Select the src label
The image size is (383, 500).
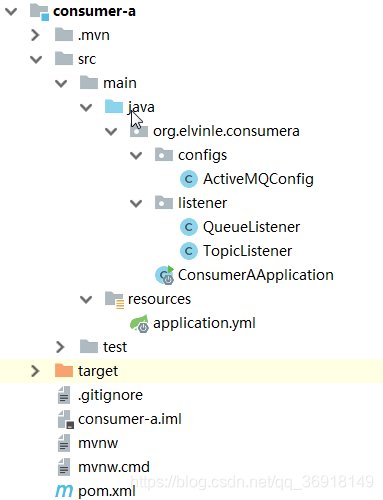click(87, 59)
